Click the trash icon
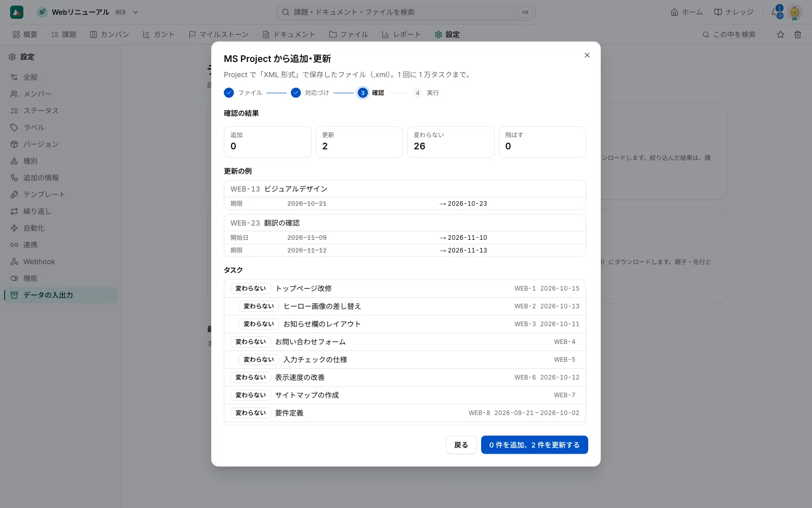 [798, 35]
